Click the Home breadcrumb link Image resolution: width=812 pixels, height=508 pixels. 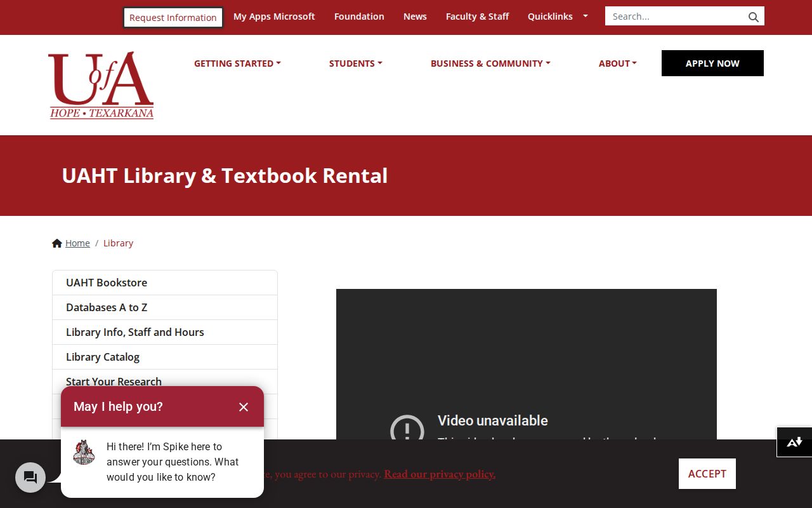[77, 243]
